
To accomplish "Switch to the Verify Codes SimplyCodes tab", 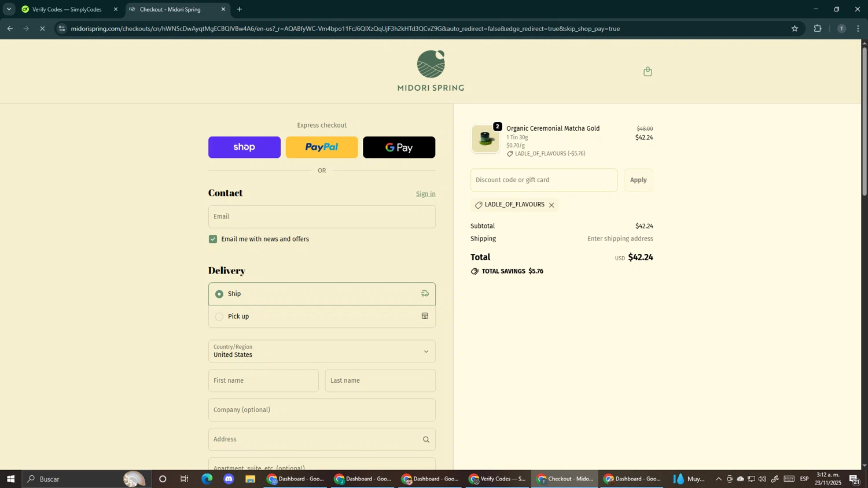I will pyautogui.click(x=67, y=9).
